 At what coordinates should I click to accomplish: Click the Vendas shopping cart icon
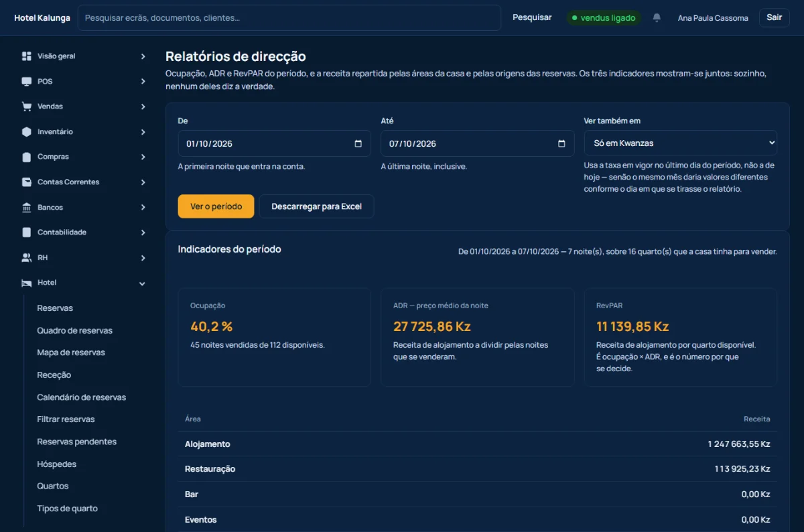pyautogui.click(x=27, y=107)
